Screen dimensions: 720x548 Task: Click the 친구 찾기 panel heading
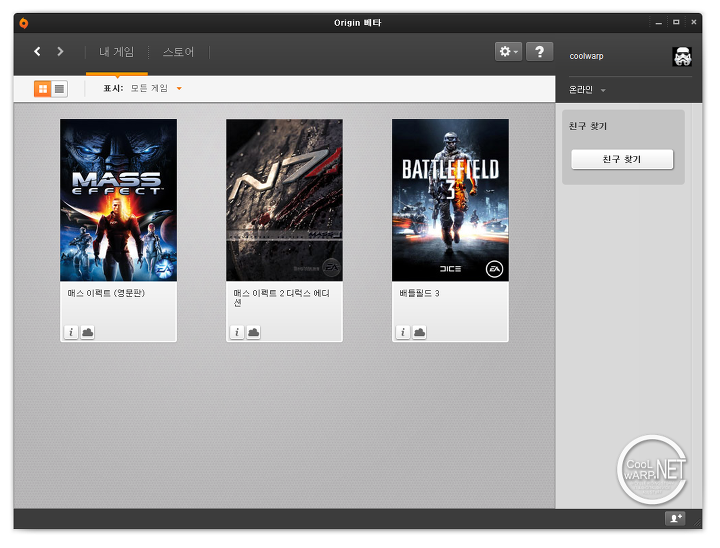click(588, 126)
